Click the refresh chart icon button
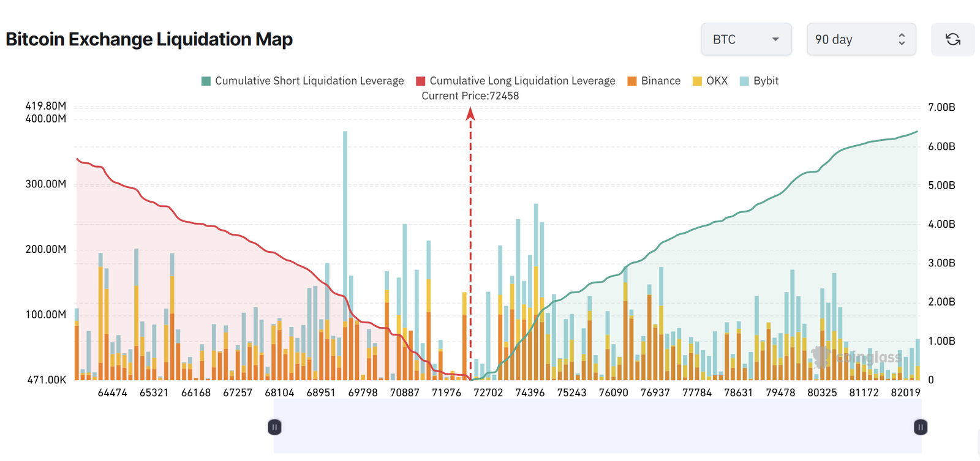 (x=952, y=40)
